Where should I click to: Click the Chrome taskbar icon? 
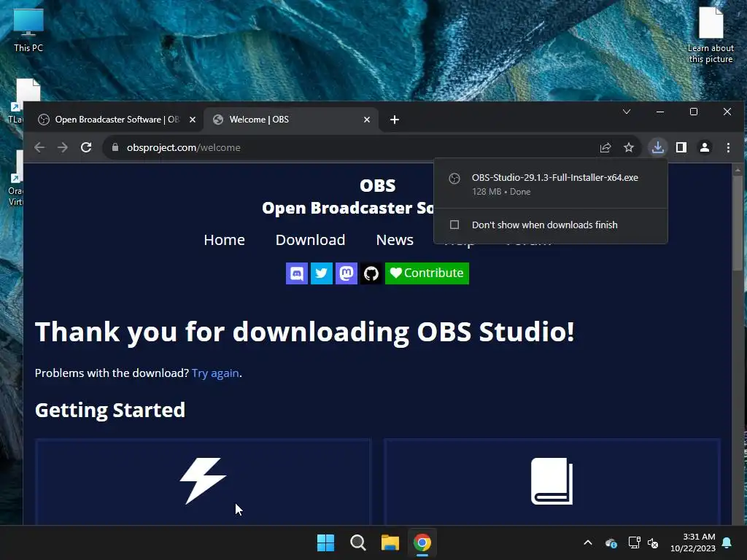point(422,542)
